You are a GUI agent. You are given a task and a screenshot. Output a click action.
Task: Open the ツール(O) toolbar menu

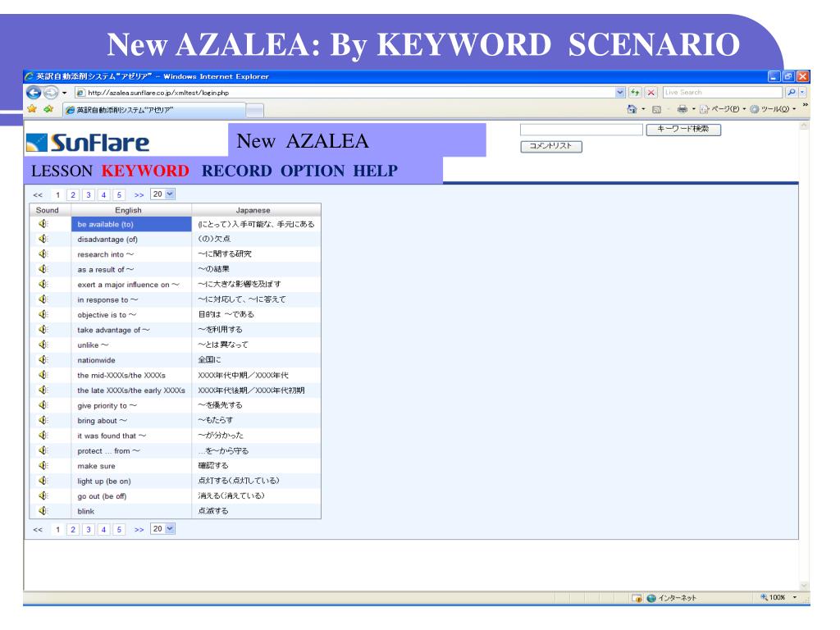[774, 109]
